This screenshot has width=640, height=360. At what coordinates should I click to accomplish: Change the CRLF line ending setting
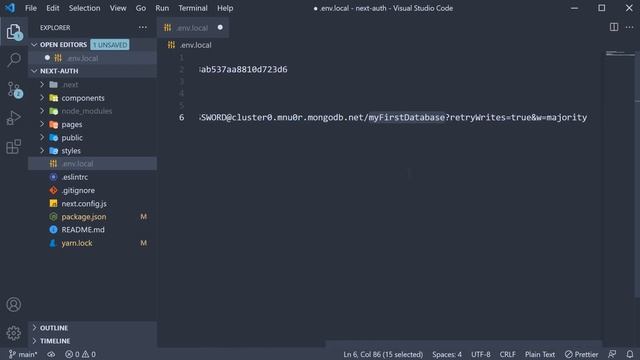508,354
